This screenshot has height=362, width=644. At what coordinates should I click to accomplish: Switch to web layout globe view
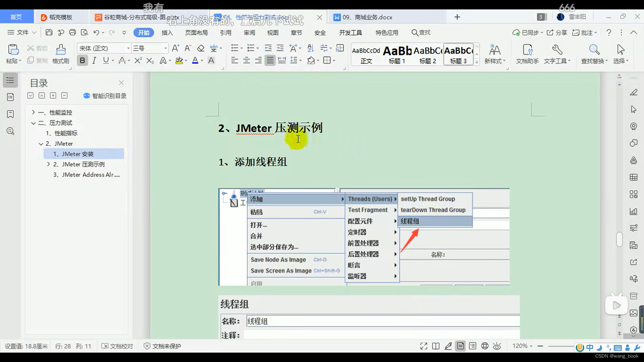(x=485, y=346)
